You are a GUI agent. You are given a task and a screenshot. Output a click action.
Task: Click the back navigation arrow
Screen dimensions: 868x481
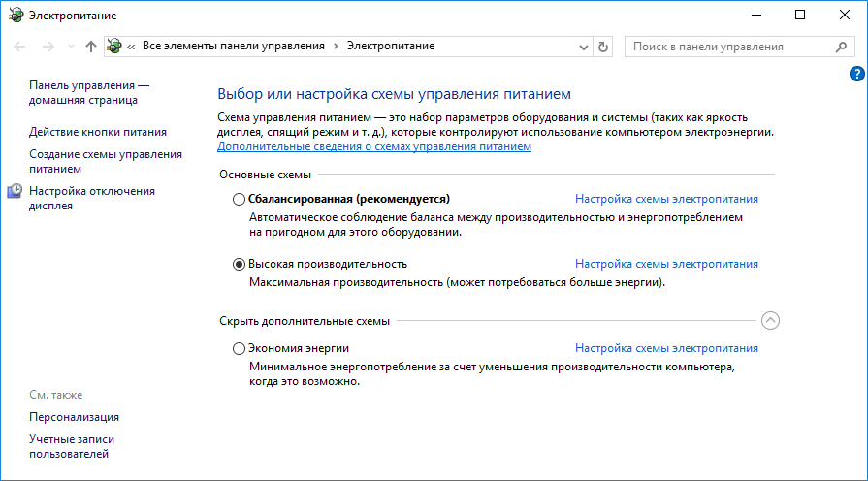(x=20, y=47)
